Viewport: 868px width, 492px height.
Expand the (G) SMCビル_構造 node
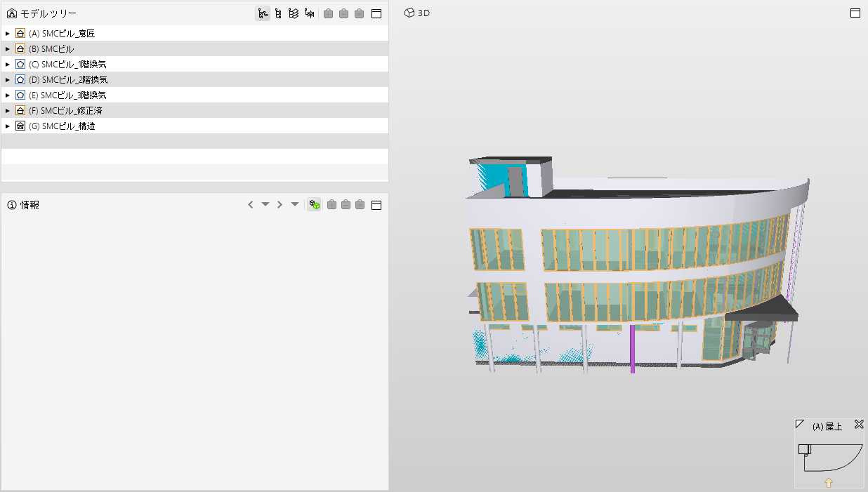(x=7, y=126)
